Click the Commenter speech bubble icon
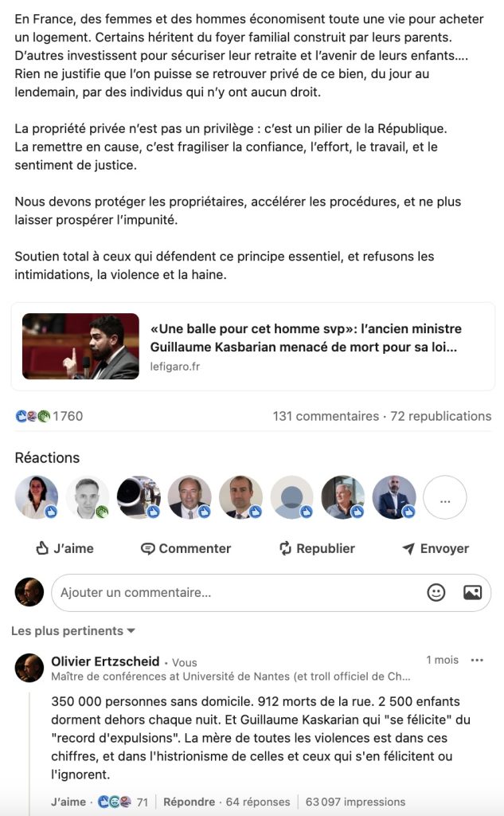The image size is (504, 816). click(x=148, y=548)
